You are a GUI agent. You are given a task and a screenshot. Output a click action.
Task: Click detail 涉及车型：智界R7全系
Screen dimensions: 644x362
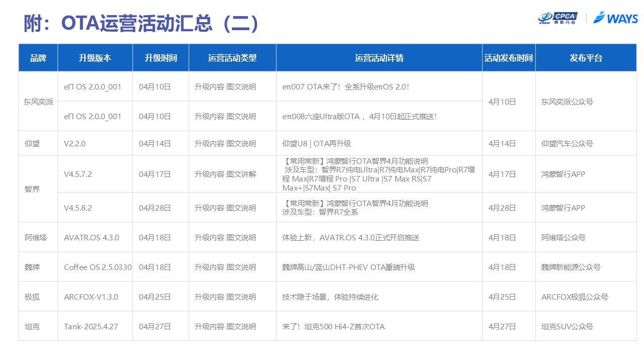coord(320,212)
